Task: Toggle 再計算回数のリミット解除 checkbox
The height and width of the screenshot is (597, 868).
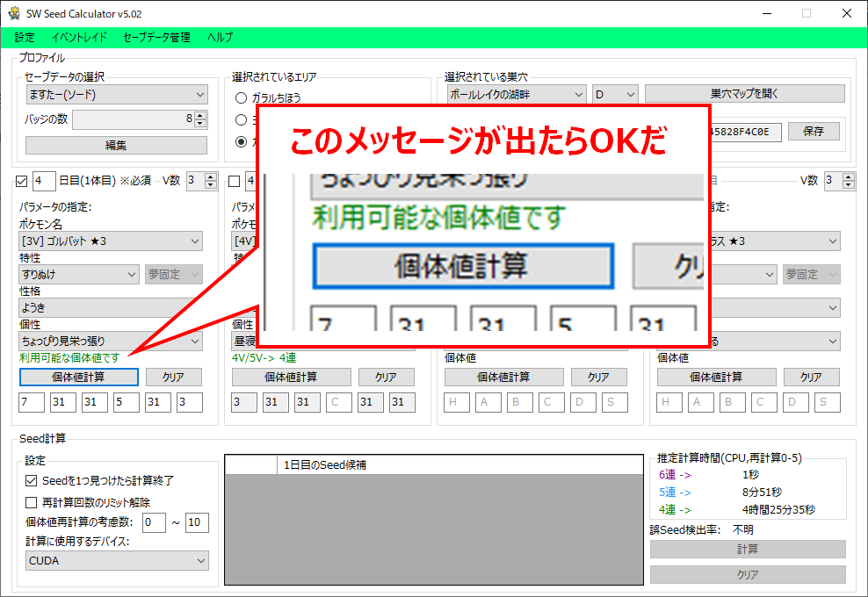Action: [32, 502]
